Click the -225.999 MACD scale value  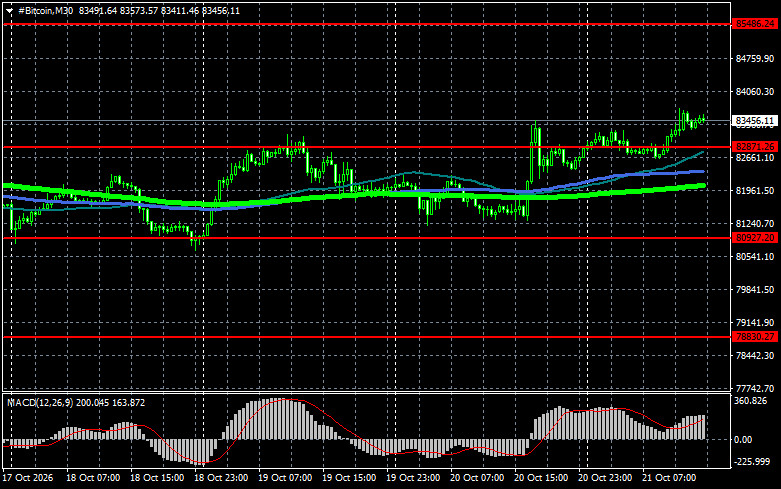tap(753, 462)
